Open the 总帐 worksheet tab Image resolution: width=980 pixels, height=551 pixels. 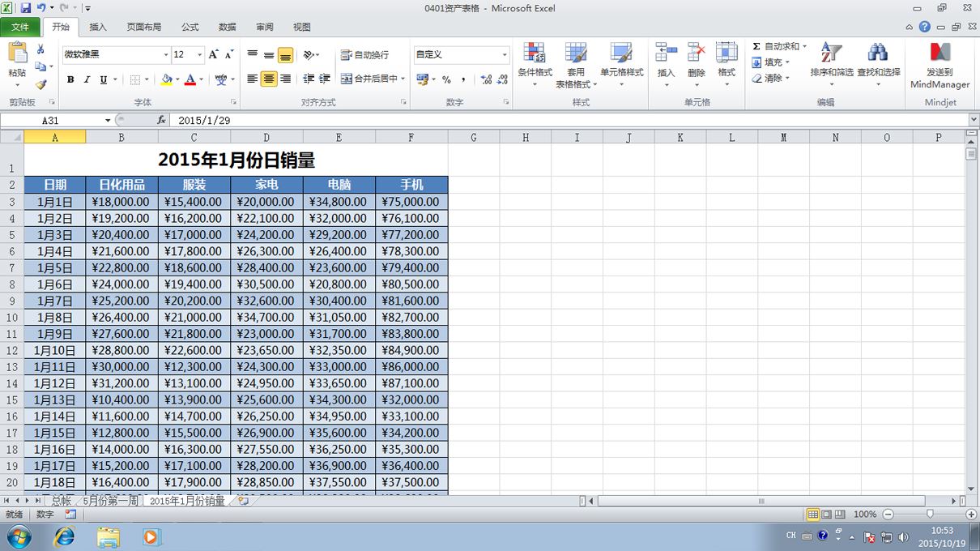62,502
